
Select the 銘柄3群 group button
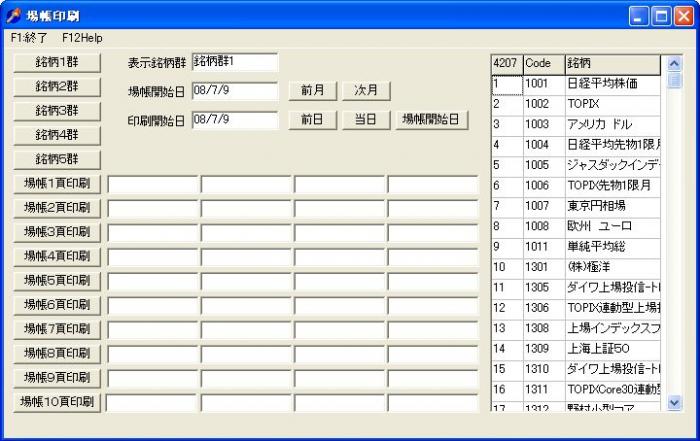click(x=56, y=110)
